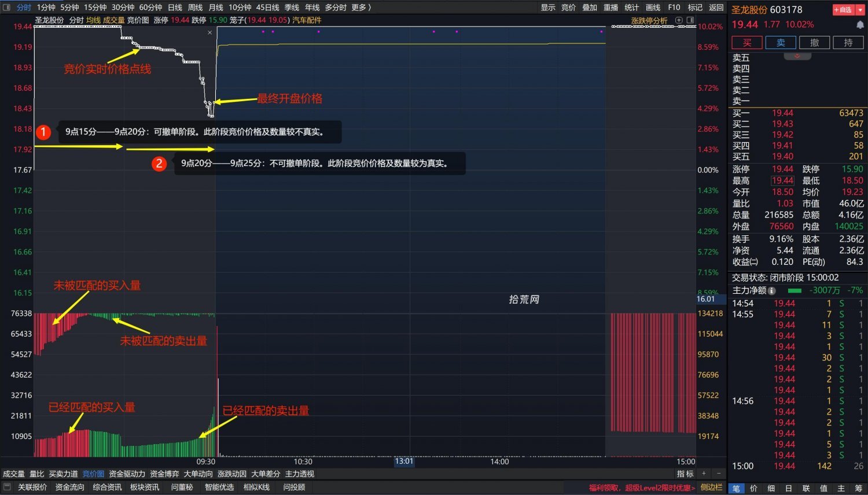Click the info icon beside 主力净额
868x495 pixels.
coord(771,290)
